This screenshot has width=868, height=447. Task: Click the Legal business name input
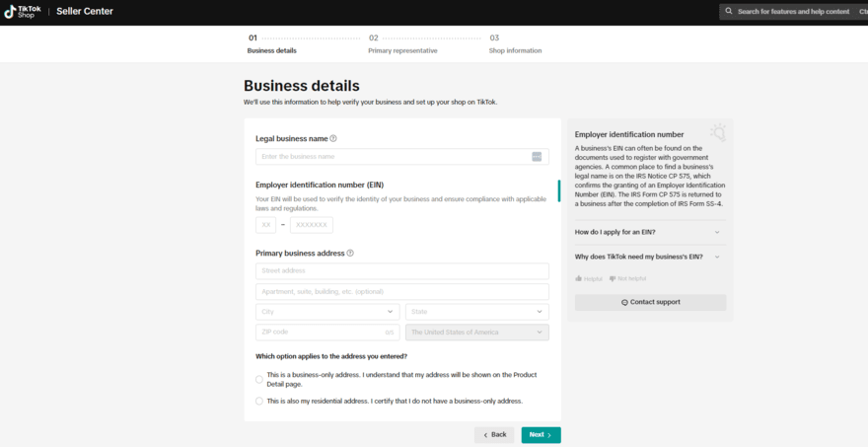point(402,157)
